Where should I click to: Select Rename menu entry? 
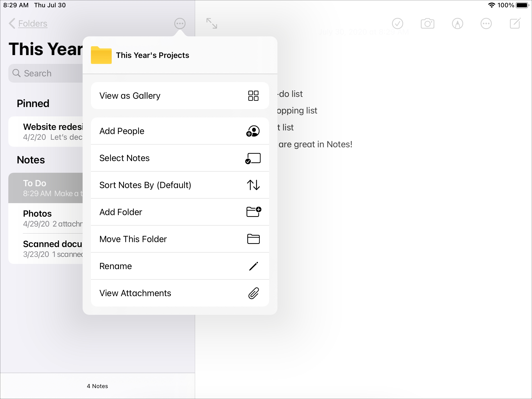pos(180,266)
